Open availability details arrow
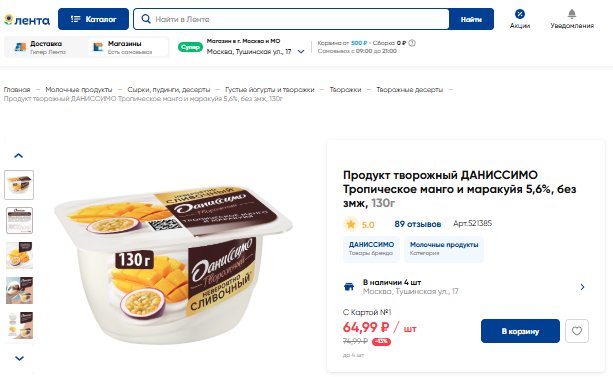The image size is (613, 377). (x=582, y=287)
